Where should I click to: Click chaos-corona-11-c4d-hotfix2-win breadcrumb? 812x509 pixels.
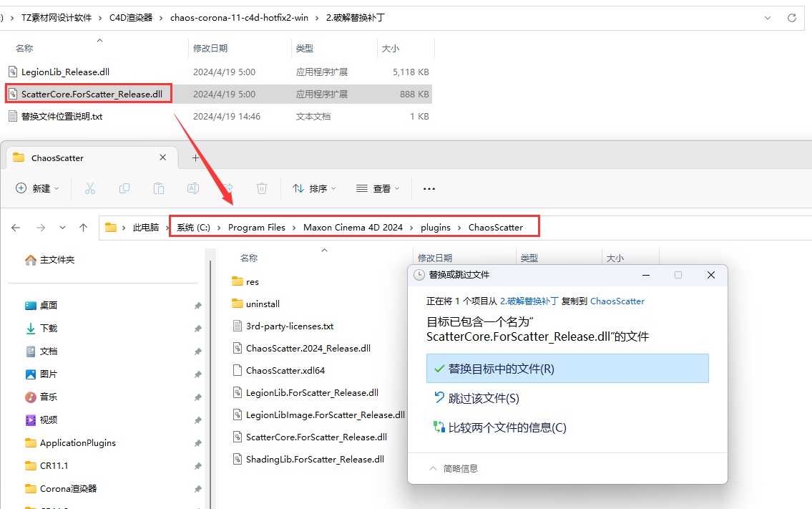(x=239, y=18)
